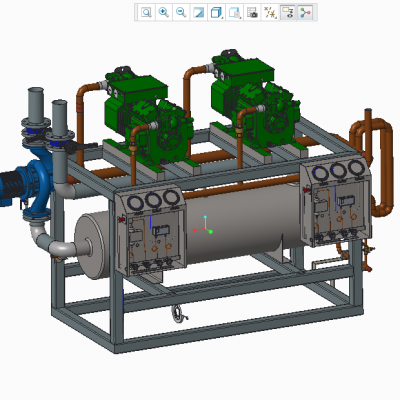Click the spin center triad

[204, 226]
